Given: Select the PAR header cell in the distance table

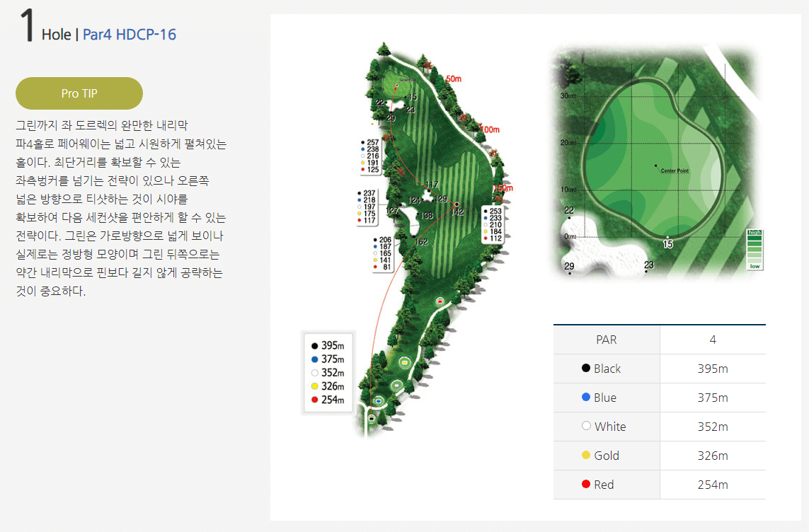Looking at the screenshot, I should point(606,339).
